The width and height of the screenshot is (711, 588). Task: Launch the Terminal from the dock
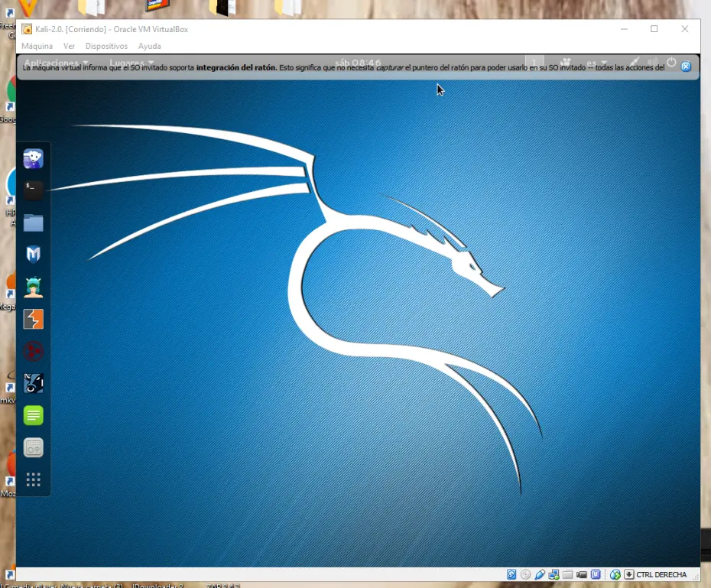[x=33, y=190]
